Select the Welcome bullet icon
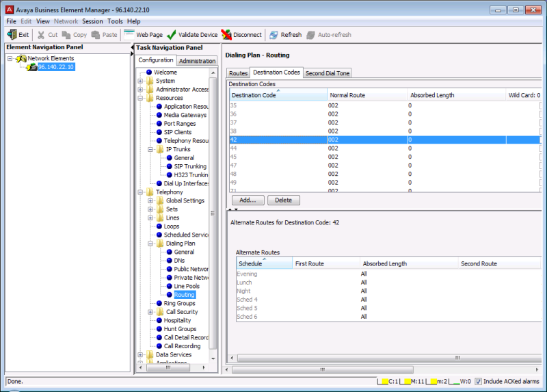This screenshot has width=547, height=392. [149, 73]
